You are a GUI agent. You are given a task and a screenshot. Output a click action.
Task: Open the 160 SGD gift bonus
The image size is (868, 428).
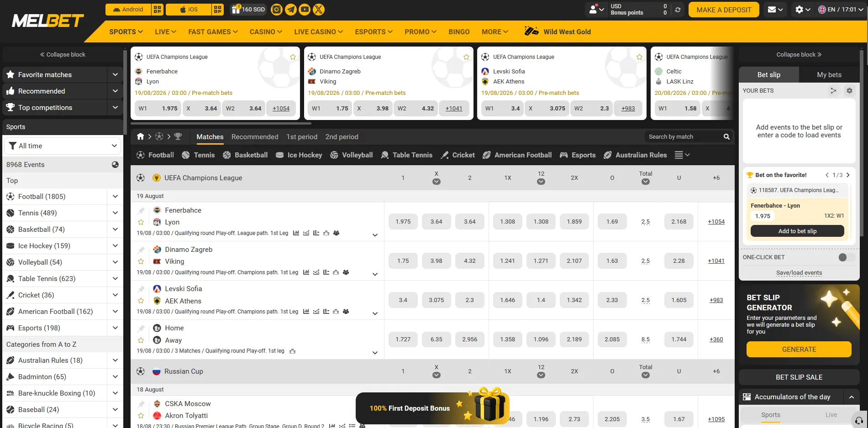pyautogui.click(x=248, y=10)
